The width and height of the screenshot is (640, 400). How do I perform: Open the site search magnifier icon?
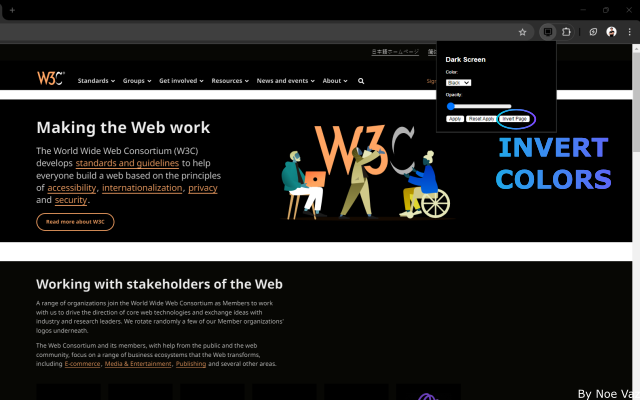tap(361, 81)
